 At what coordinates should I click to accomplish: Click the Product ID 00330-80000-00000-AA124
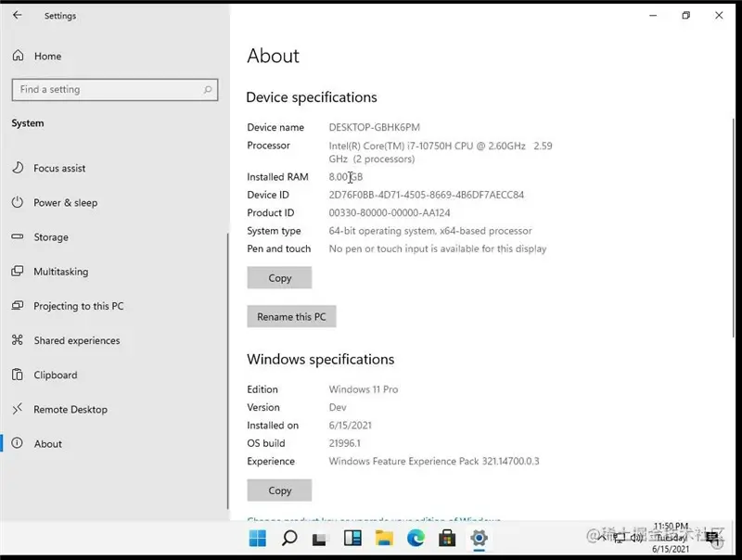coord(390,213)
